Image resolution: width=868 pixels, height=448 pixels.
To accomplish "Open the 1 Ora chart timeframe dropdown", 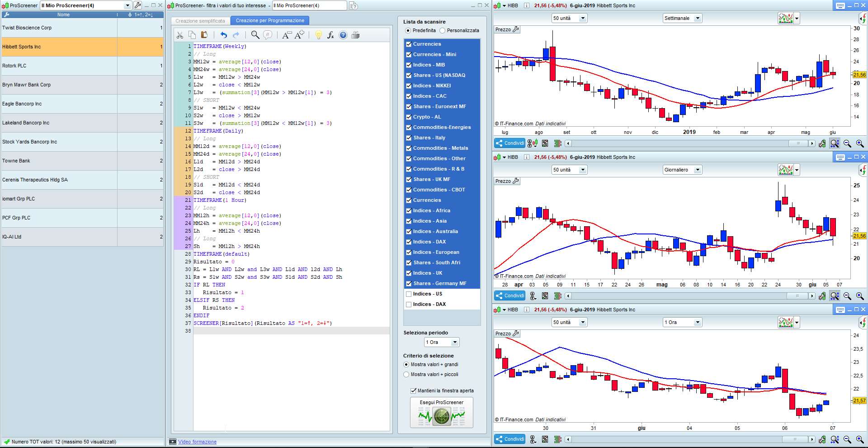I will (x=682, y=323).
